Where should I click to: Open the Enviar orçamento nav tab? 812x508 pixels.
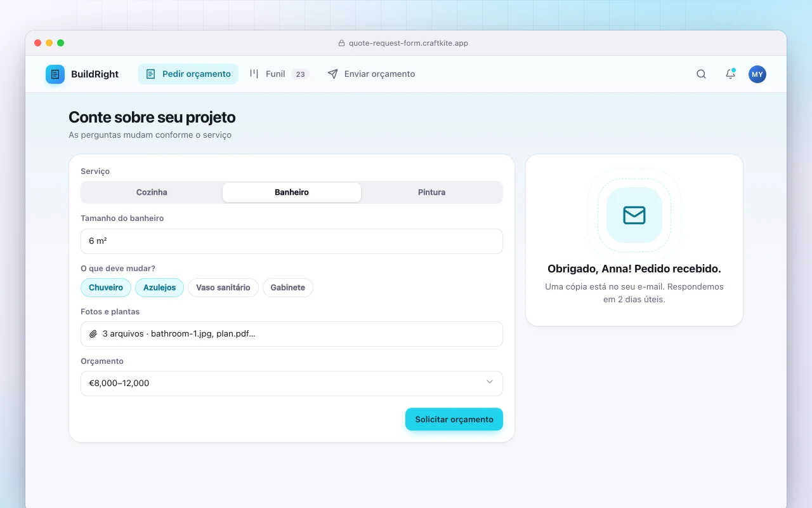tap(371, 74)
